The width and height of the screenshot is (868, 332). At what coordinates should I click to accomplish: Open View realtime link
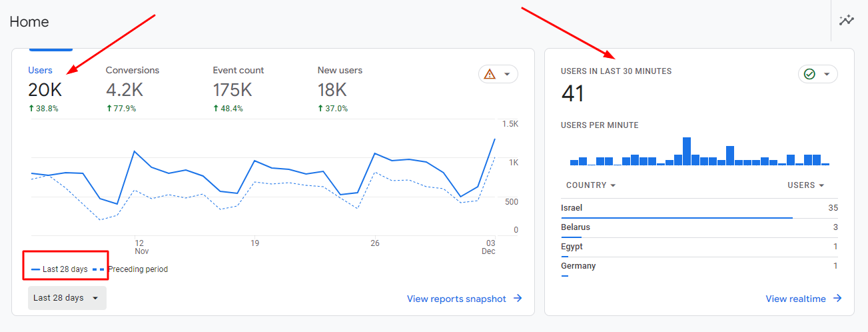795,299
